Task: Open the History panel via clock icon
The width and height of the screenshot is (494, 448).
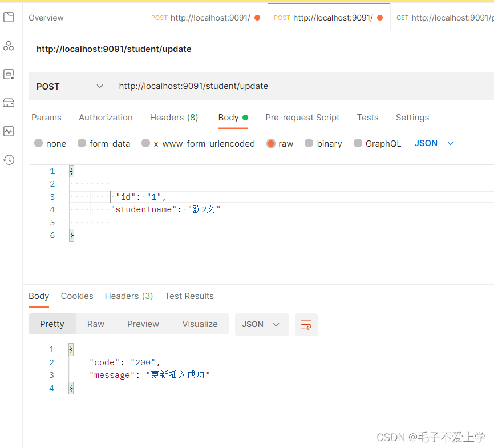Action: 9,160
